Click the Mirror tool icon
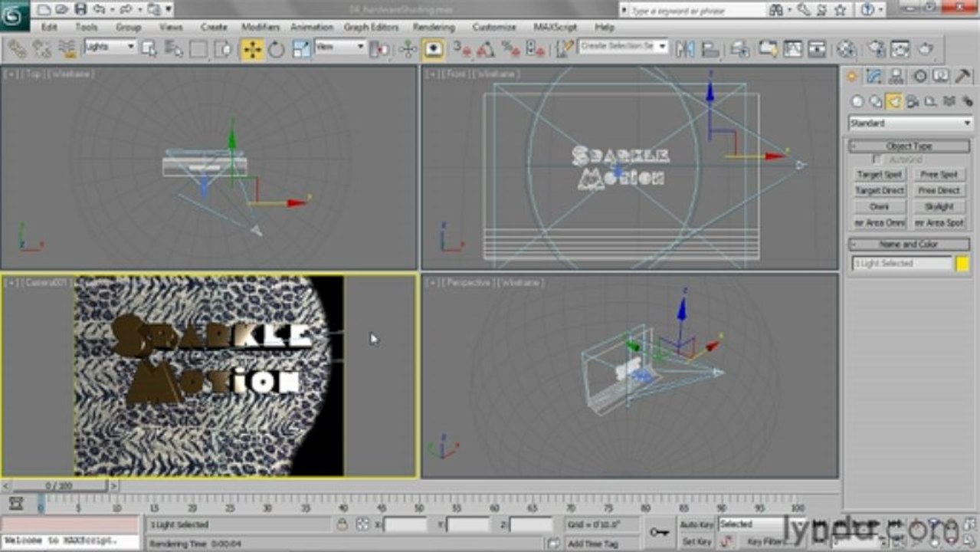 click(684, 48)
